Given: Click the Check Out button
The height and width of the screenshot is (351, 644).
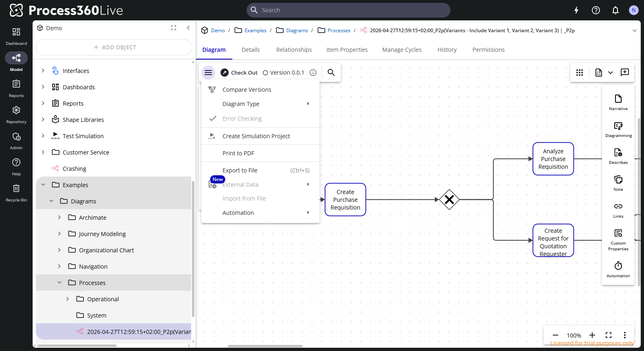Looking at the screenshot, I should click(x=239, y=73).
